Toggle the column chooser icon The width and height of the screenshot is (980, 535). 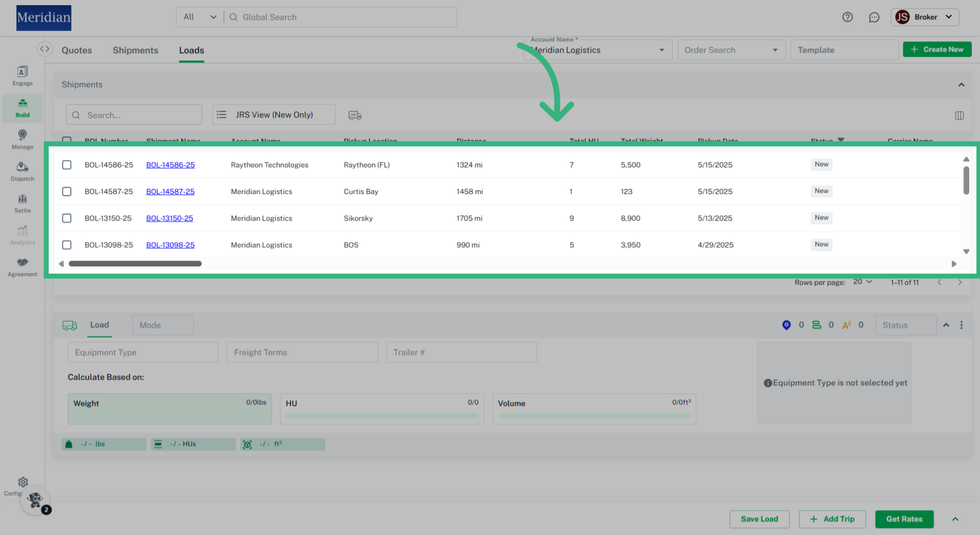click(959, 115)
